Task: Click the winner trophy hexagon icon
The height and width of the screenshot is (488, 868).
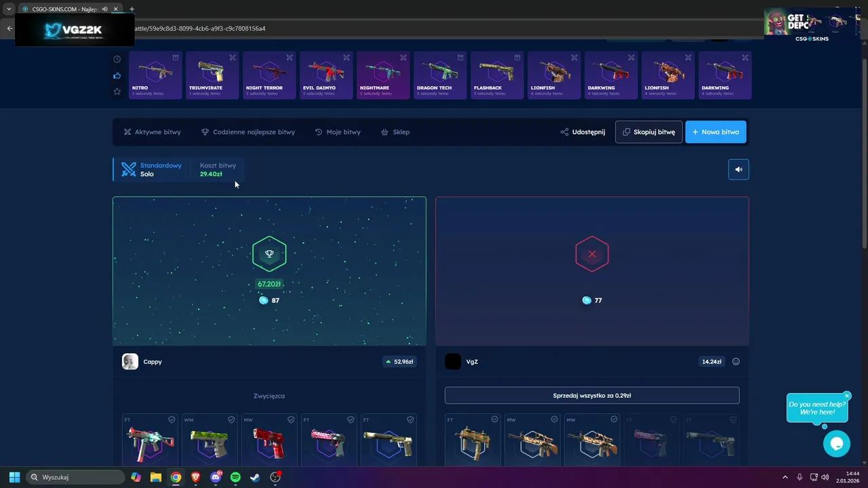Action: [x=269, y=253]
